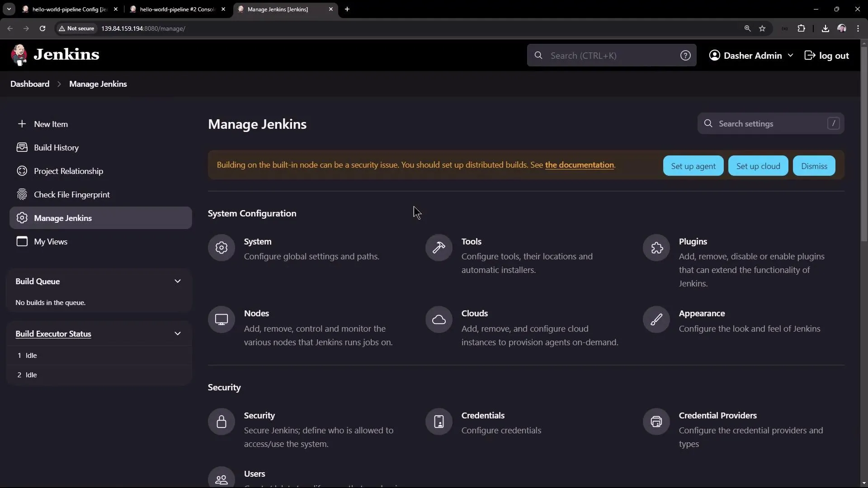The width and height of the screenshot is (868, 488).
Task: Open Build History from the sidebar icon
Action: (x=22, y=147)
